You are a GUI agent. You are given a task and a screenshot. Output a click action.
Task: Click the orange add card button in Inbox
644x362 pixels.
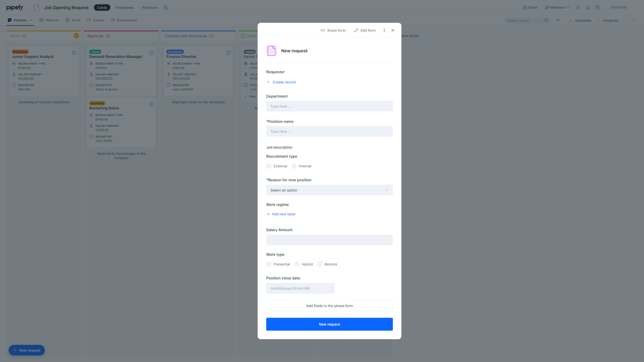pyautogui.click(x=76, y=36)
